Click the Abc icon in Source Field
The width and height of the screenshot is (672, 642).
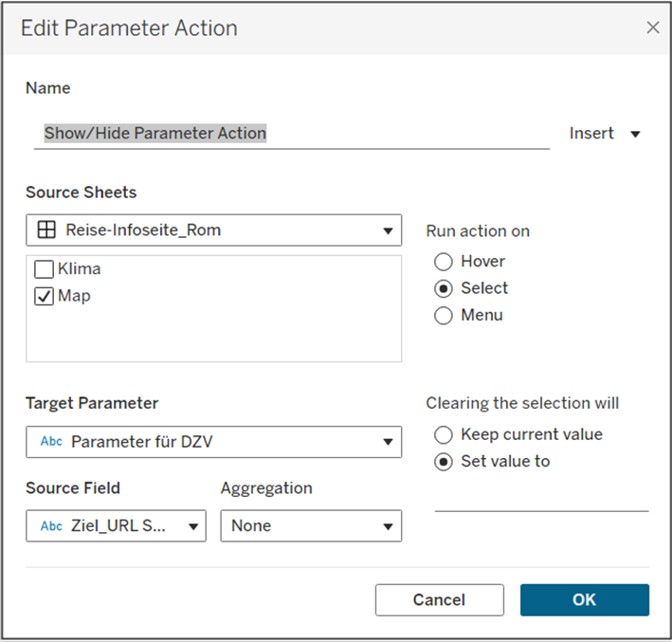[x=51, y=526]
